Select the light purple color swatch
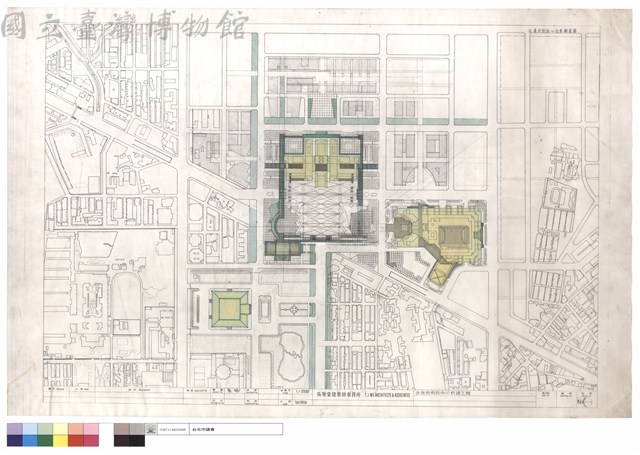Viewport: 640px width, 455px height. (15, 429)
